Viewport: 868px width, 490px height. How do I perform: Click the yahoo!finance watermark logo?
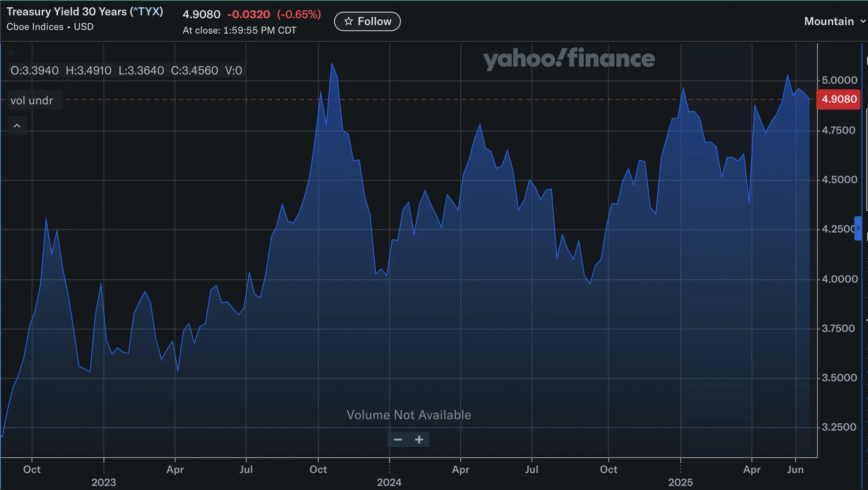569,59
